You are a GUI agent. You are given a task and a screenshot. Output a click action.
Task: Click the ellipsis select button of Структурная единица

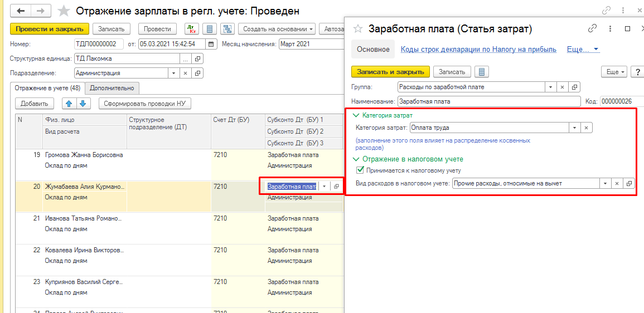(185, 58)
